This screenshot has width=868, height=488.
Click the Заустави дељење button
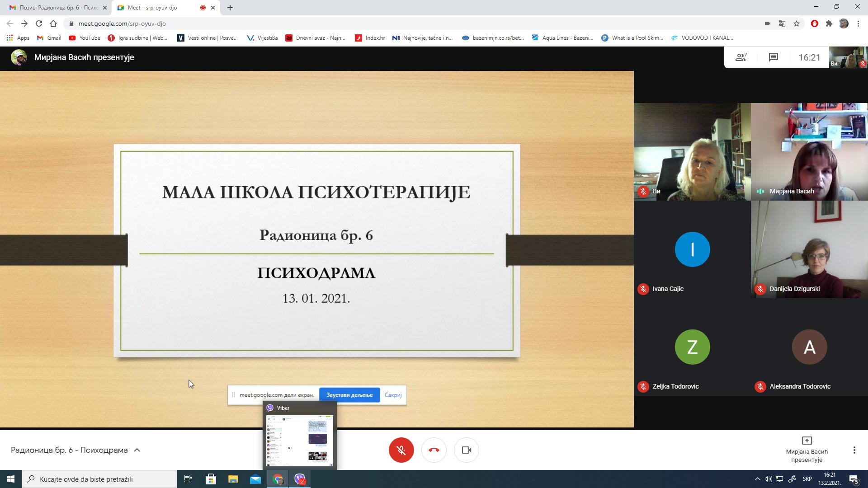click(349, 395)
